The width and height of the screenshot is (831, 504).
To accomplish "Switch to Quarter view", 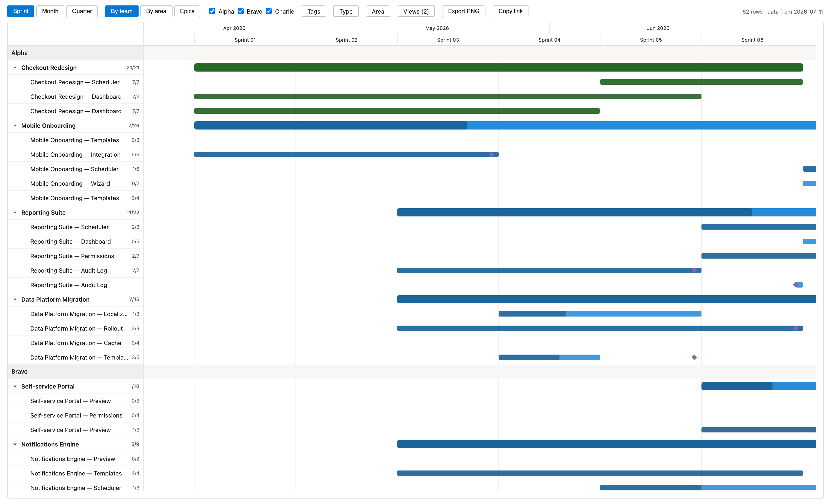I will pyautogui.click(x=82, y=11).
